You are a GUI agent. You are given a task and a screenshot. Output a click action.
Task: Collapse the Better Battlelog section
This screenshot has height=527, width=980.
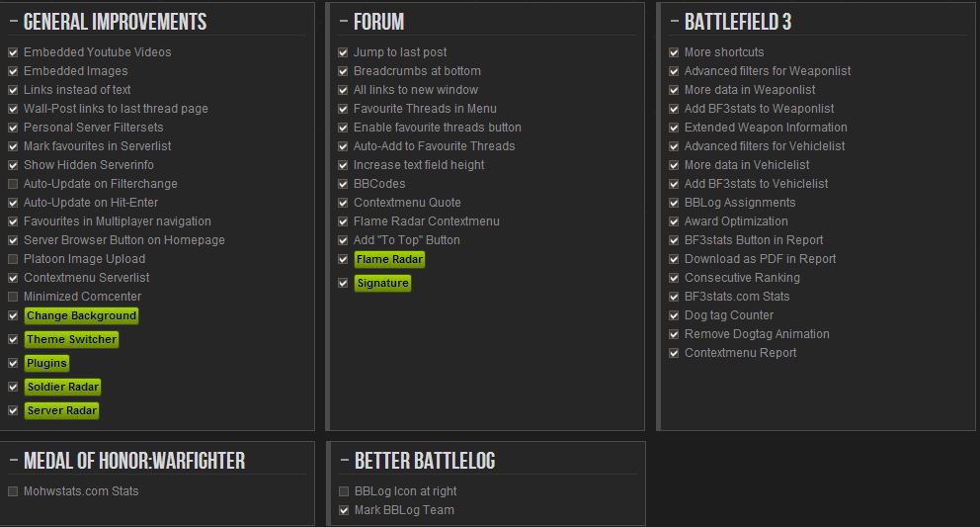(x=345, y=461)
